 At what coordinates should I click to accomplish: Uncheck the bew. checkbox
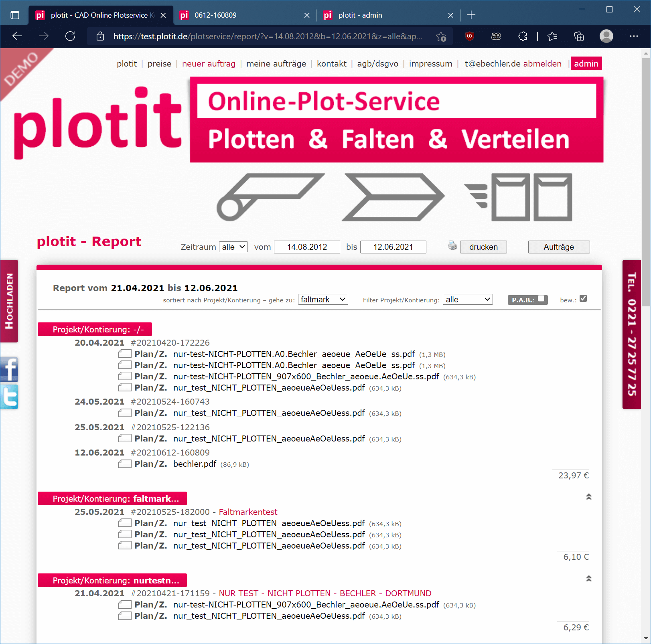pos(584,298)
